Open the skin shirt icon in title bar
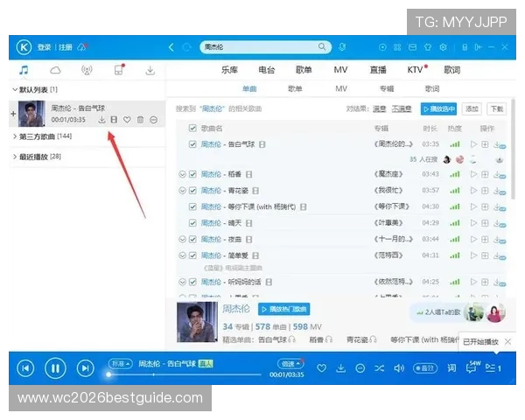This screenshot has height=420, width=525. tap(428, 47)
